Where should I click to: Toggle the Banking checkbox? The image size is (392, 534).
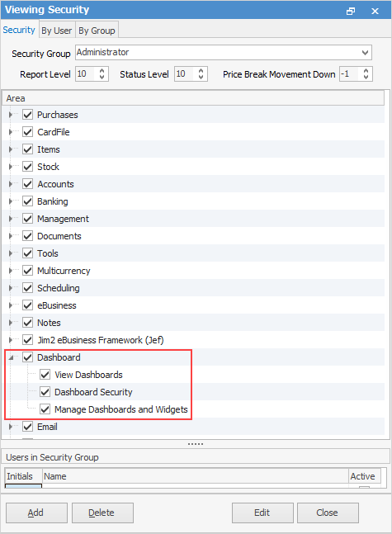pyautogui.click(x=27, y=201)
